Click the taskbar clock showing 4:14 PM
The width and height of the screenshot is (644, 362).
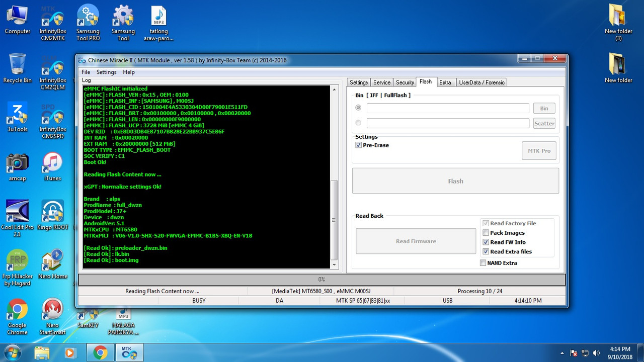click(x=619, y=352)
